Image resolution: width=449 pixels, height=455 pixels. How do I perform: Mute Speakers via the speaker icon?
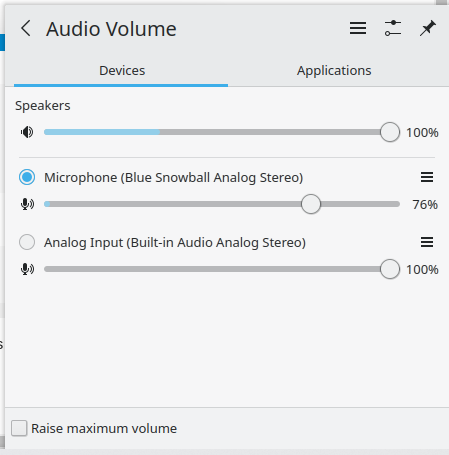point(27,132)
